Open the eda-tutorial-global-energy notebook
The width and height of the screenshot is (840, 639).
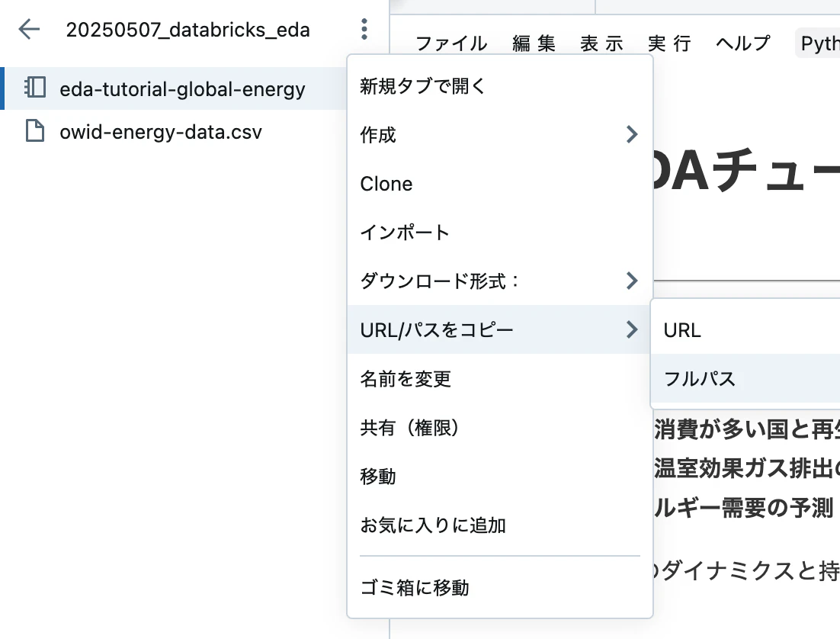coord(182,89)
